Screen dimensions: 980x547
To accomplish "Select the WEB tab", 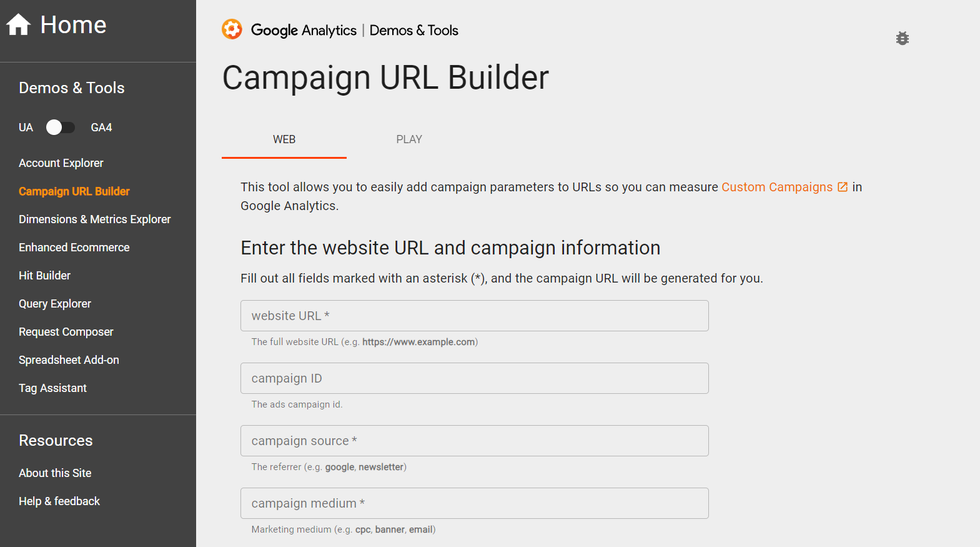I will [284, 139].
